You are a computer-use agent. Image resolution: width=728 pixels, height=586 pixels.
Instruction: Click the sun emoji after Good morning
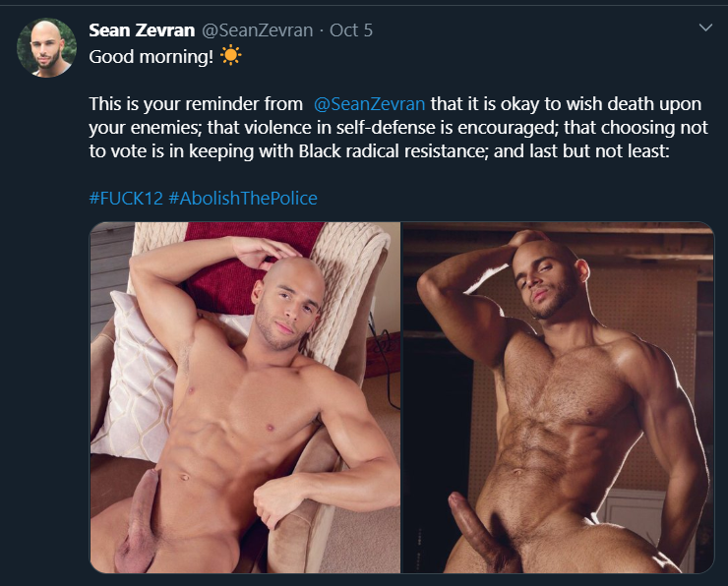point(230,56)
